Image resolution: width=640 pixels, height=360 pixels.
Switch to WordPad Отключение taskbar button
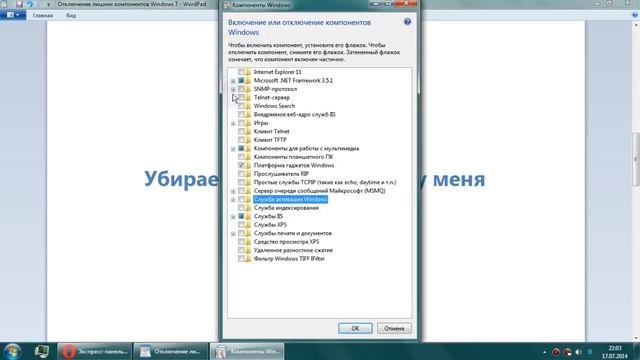[x=171, y=351]
